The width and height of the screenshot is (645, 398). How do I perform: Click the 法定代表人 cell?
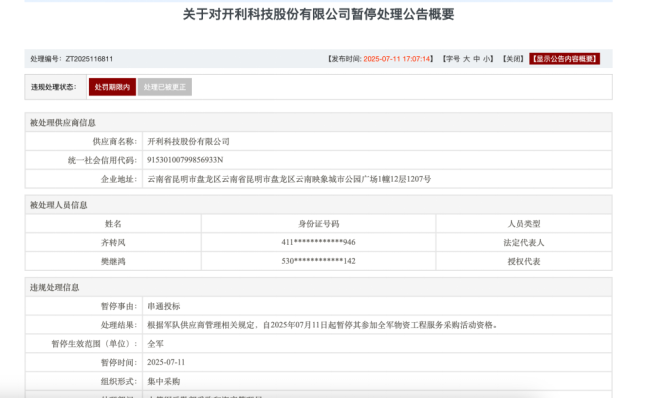pos(524,243)
